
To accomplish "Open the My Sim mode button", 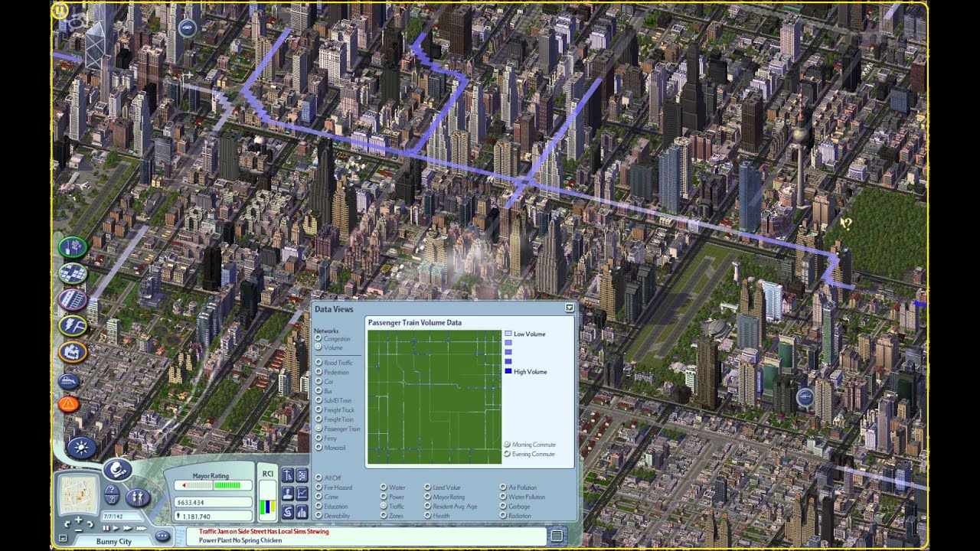I will pos(138,497).
